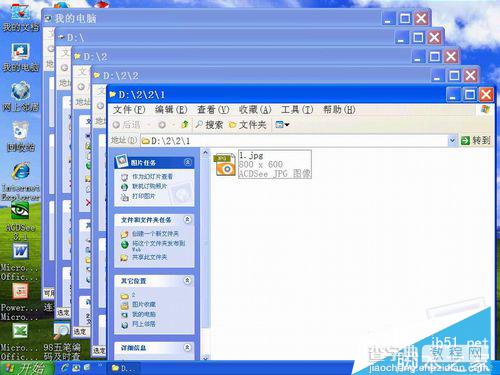Click the forward arrow toolbar button
Viewport: 500px width, 375px height.
(x=162, y=125)
